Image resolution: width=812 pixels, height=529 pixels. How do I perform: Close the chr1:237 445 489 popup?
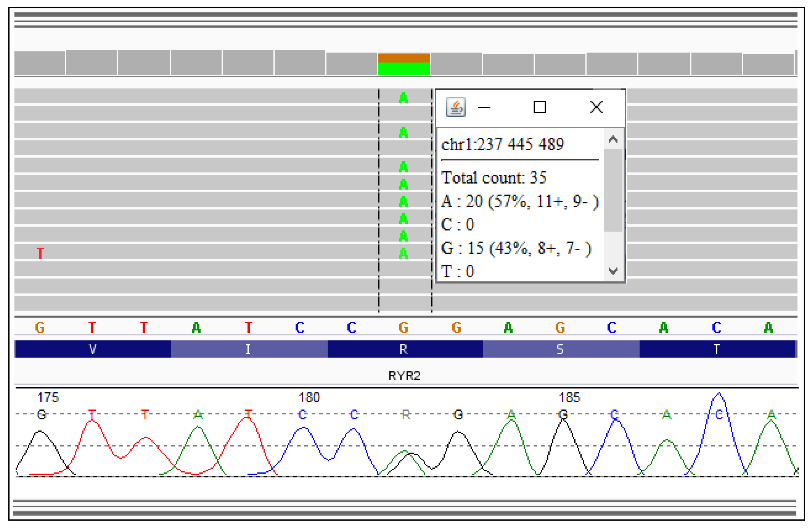pyautogui.click(x=596, y=107)
